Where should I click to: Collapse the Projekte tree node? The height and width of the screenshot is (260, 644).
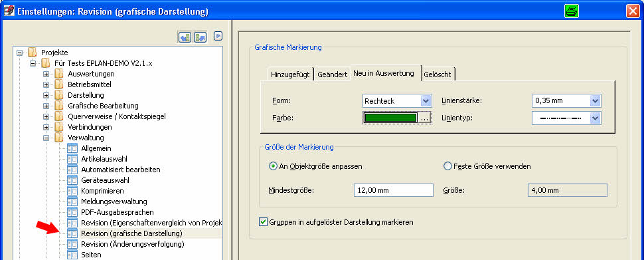coord(19,53)
